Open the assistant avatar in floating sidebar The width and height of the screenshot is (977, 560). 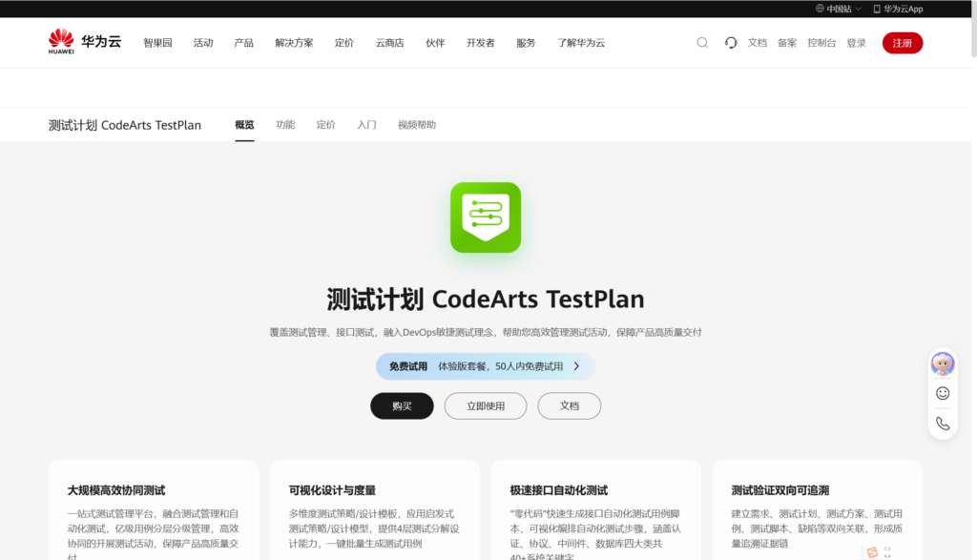(x=943, y=363)
